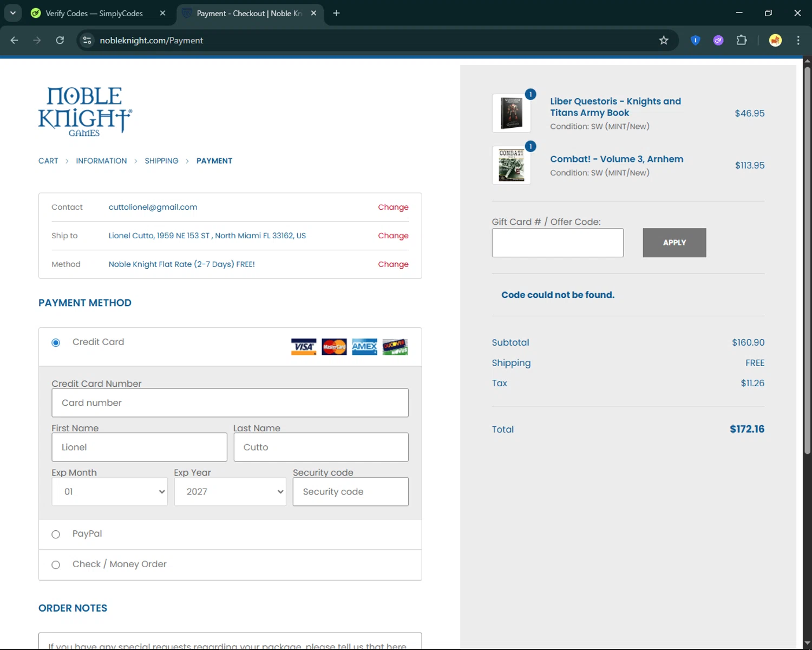Click the PAYMENT breadcrumb step

pos(214,161)
